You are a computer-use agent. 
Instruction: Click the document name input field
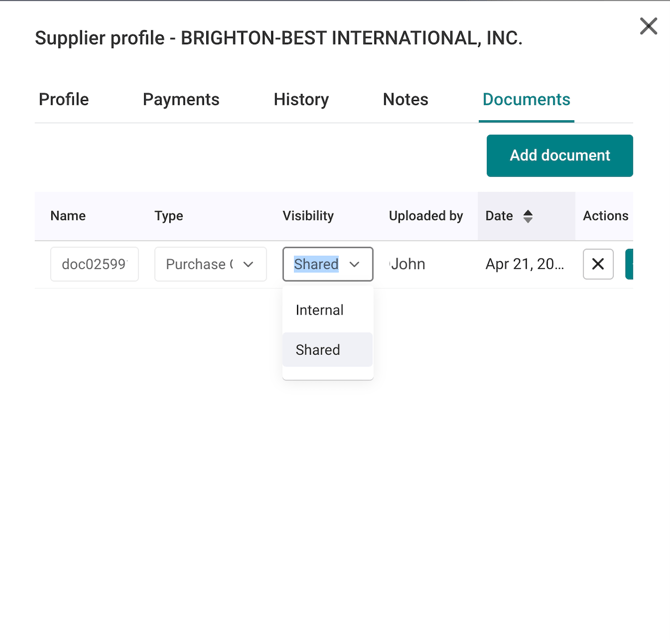[94, 265]
